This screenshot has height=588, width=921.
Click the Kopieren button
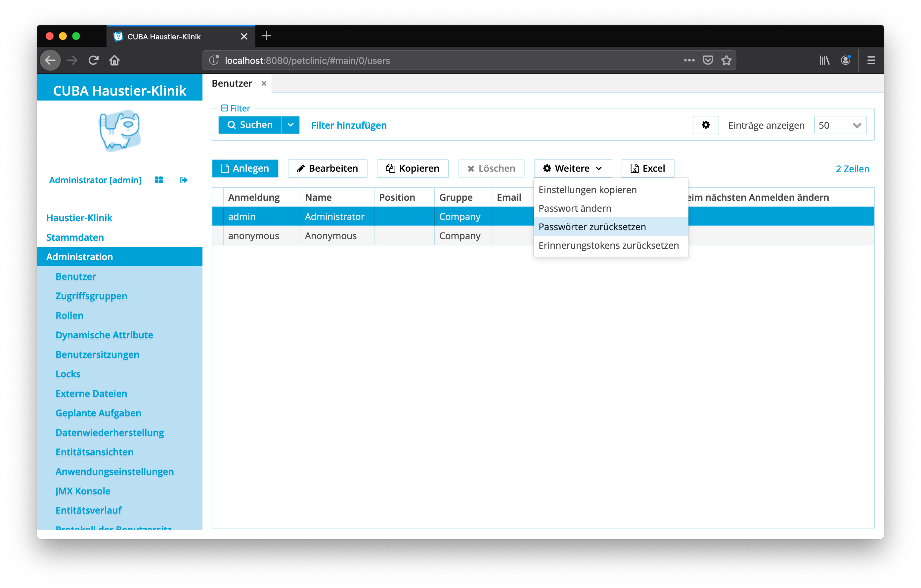(x=412, y=168)
